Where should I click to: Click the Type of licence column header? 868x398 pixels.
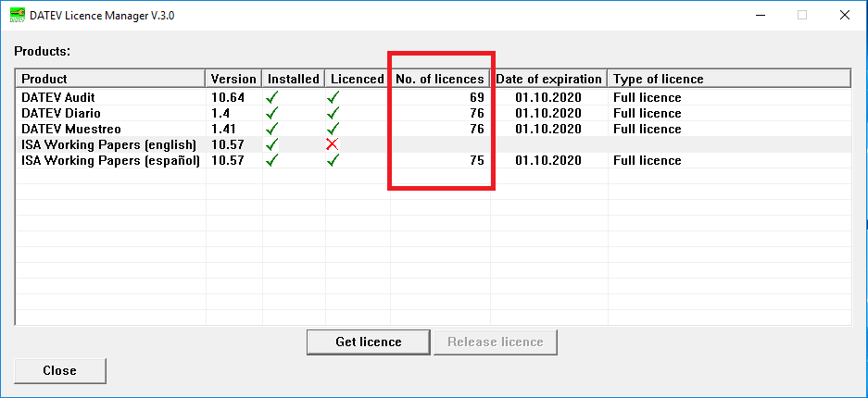tap(729, 79)
